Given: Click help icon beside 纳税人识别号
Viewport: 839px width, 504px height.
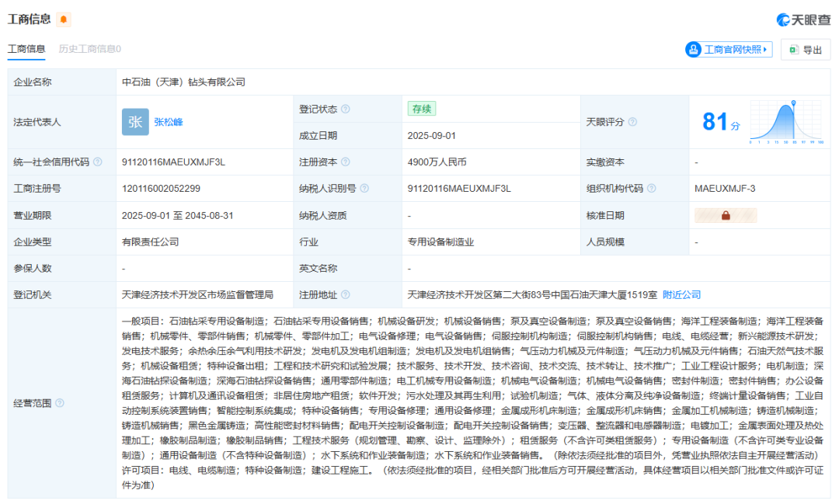Looking at the screenshot, I should (x=364, y=189).
